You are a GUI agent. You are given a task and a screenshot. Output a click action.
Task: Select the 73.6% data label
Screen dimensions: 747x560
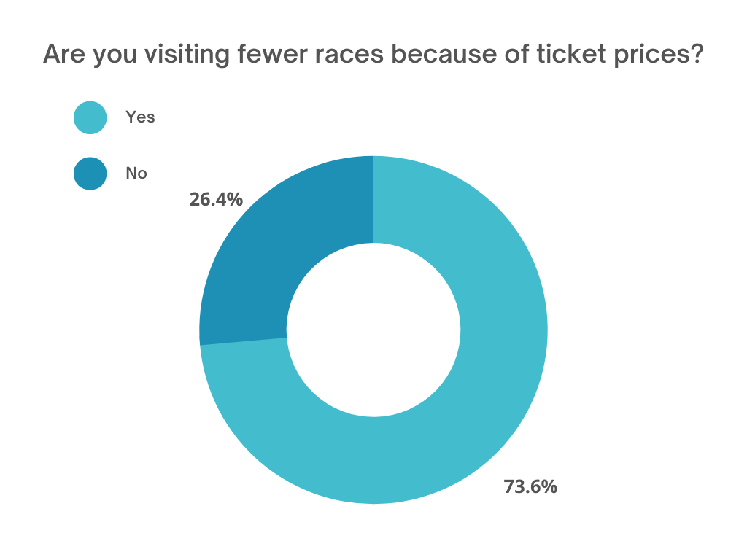530,486
